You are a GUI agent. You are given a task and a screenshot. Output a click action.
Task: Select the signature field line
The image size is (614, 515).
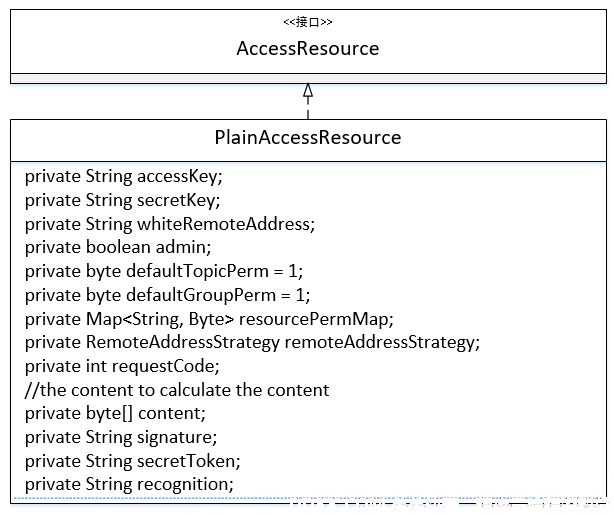click(x=121, y=437)
